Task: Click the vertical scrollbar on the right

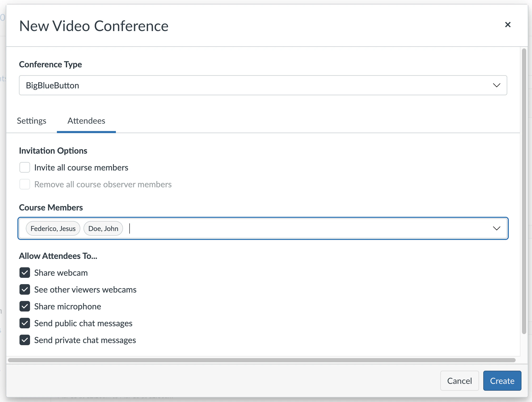Action: [x=524, y=184]
